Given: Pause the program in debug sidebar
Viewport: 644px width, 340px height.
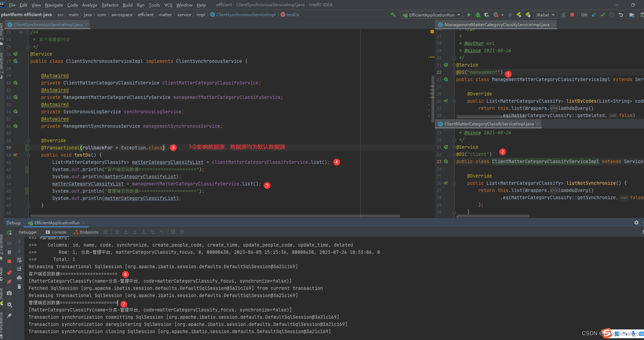Looking at the screenshot, I should [x=9, y=252].
